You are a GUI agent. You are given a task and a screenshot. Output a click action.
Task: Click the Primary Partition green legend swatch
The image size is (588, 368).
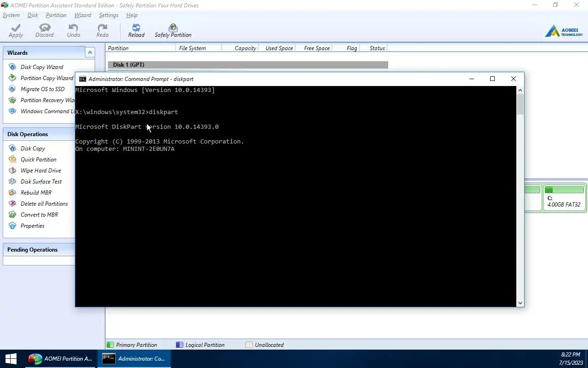coord(110,345)
